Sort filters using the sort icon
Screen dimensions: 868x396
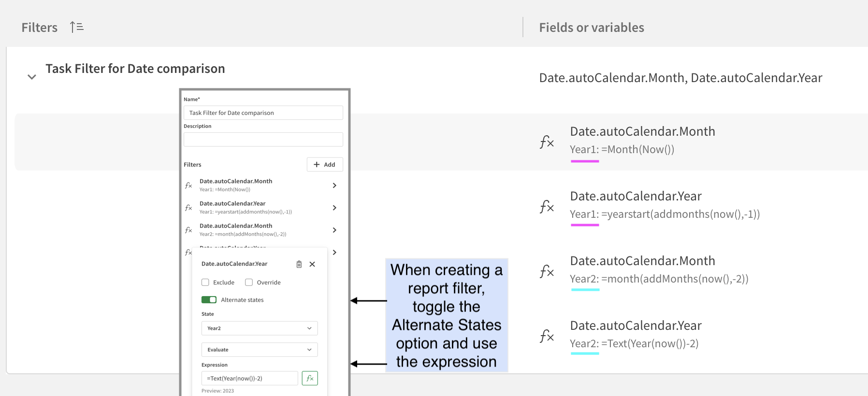click(77, 27)
